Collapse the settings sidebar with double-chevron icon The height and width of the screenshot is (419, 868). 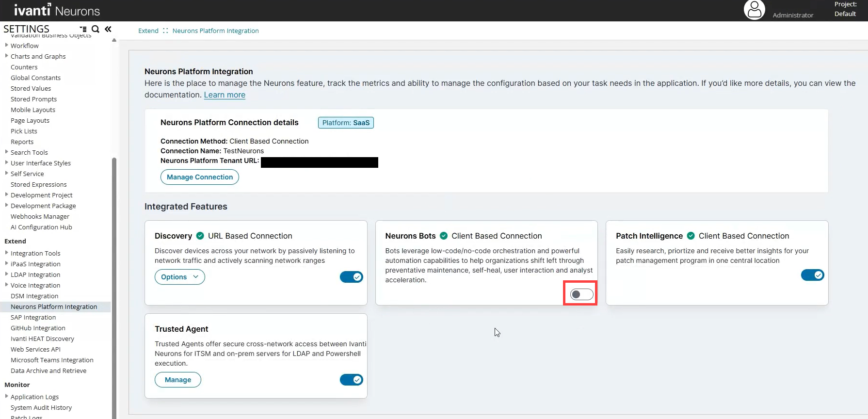108,29
